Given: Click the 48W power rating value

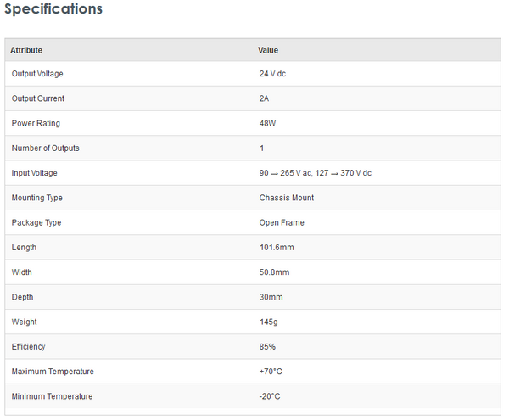Looking at the screenshot, I should point(268,123).
